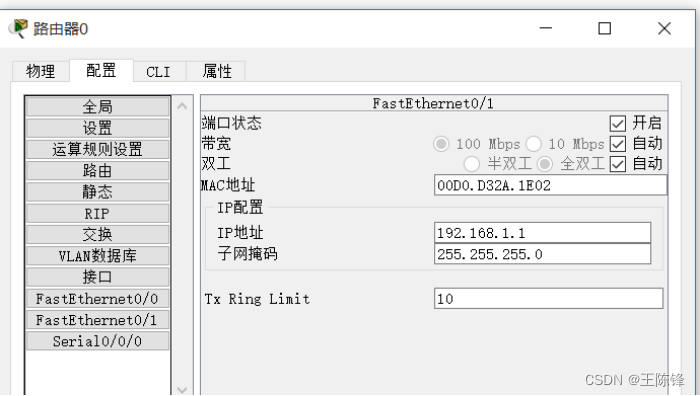The image size is (700, 396).
Task: Open FastEthernet0/0 interface settings
Action: 97,299
